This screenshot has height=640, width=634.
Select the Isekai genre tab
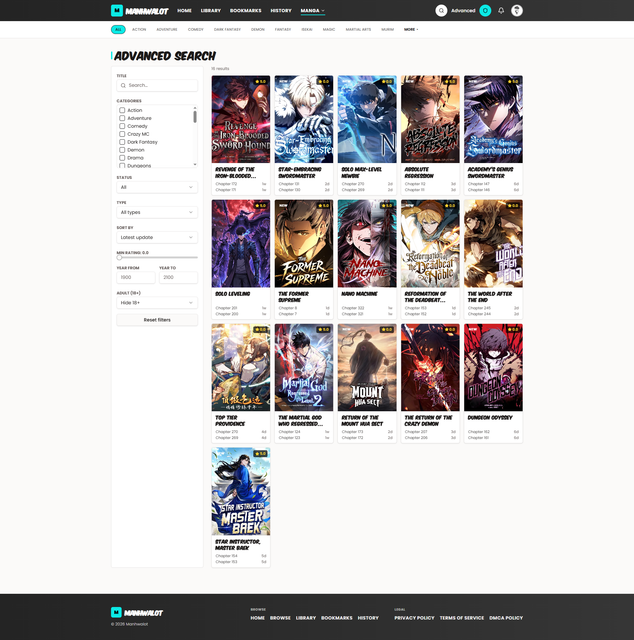click(307, 29)
